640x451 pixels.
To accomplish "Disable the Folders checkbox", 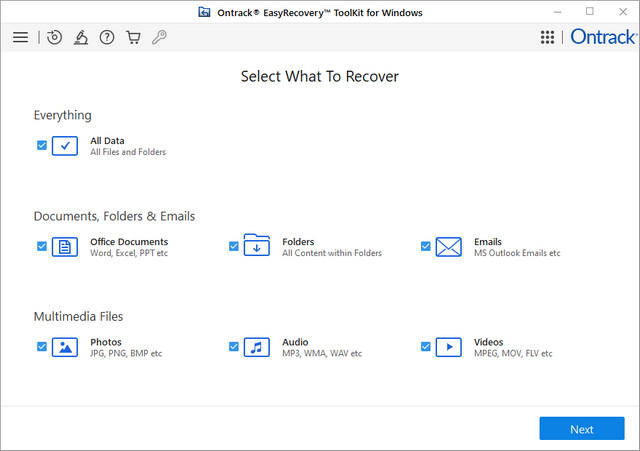I will tap(234, 246).
